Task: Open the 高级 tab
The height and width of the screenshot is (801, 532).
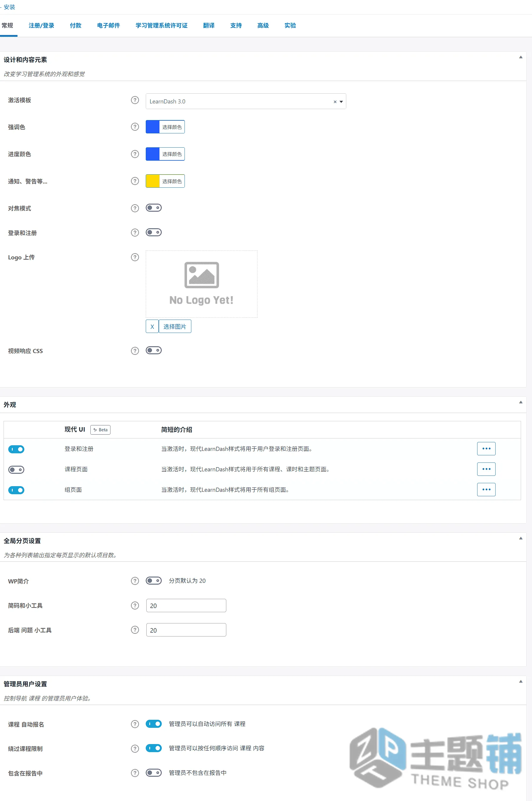Action: point(263,25)
